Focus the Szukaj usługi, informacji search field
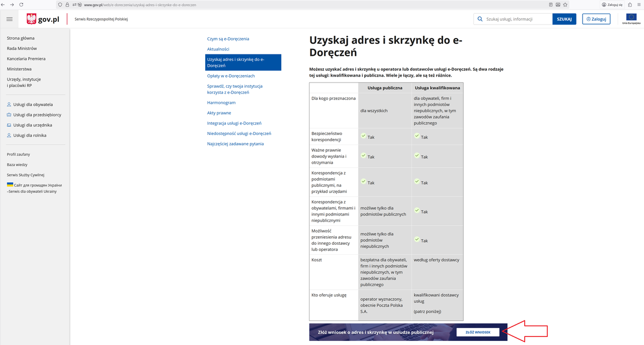The image size is (644, 345). (x=517, y=19)
